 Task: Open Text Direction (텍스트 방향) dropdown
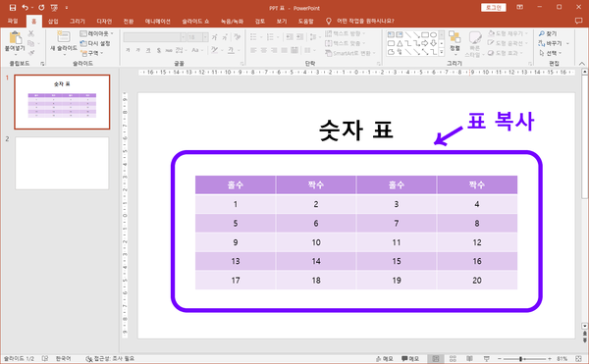coord(345,33)
